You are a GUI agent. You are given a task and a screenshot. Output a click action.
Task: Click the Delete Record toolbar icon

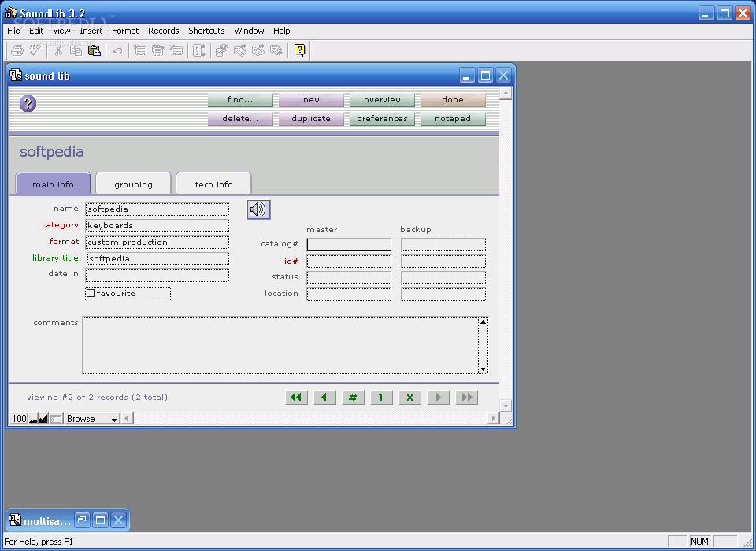(176, 50)
